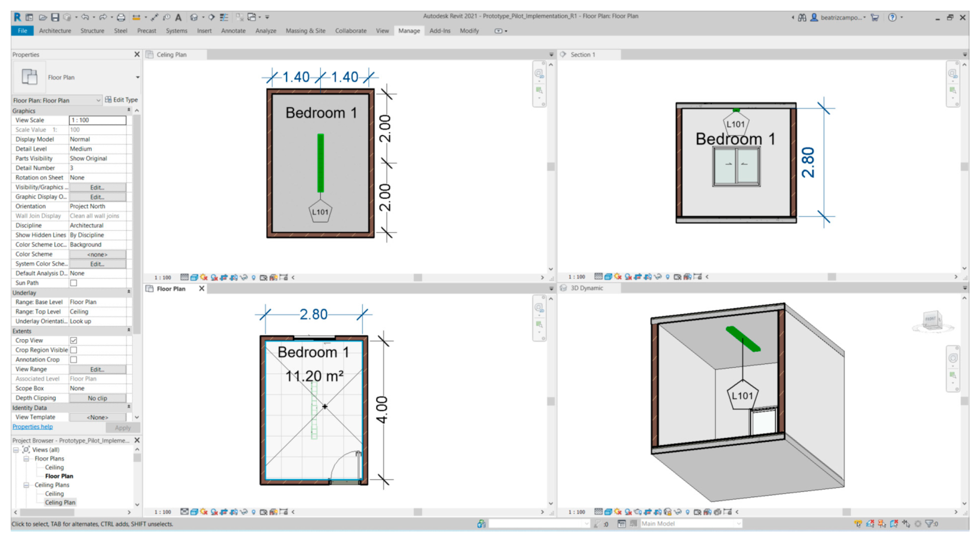The image size is (980, 542).
Task: Click the Switch Windows icon
Action: (x=252, y=17)
